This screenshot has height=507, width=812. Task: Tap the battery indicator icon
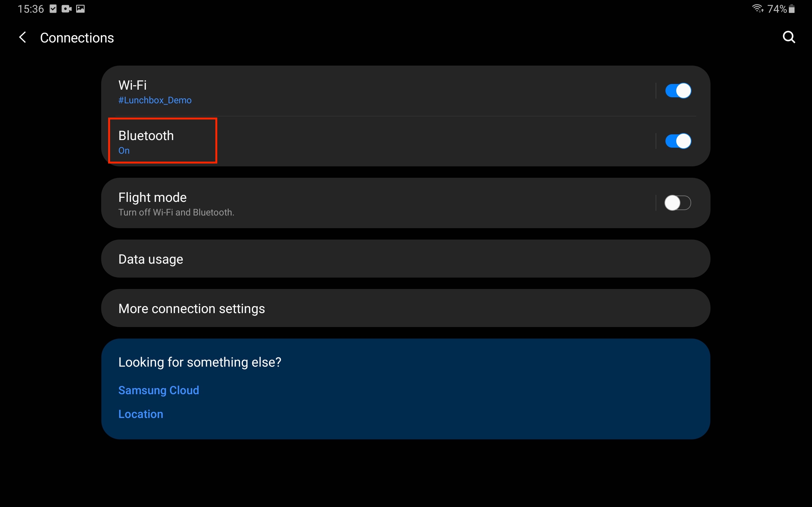pyautogui.click(x=791, y=8)
